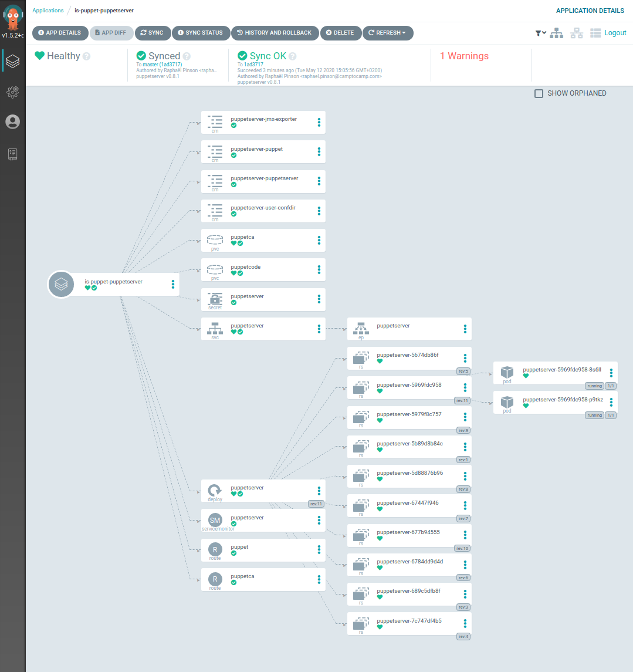
Task: Open the Applications list via the sidebar layers icon
Action: point(12,60)
